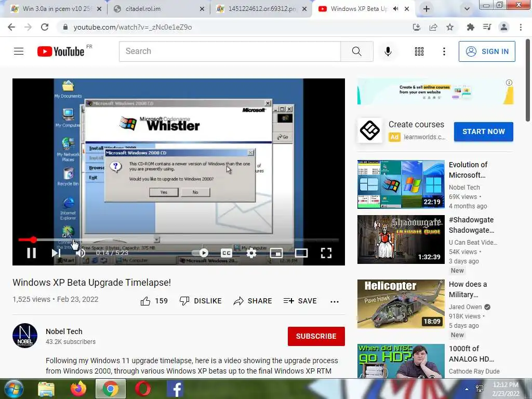The height and width of the screenshot is (399, 532).
Task: Open the browser extensions puzzle icon
Action: click(x=471, y=27)
